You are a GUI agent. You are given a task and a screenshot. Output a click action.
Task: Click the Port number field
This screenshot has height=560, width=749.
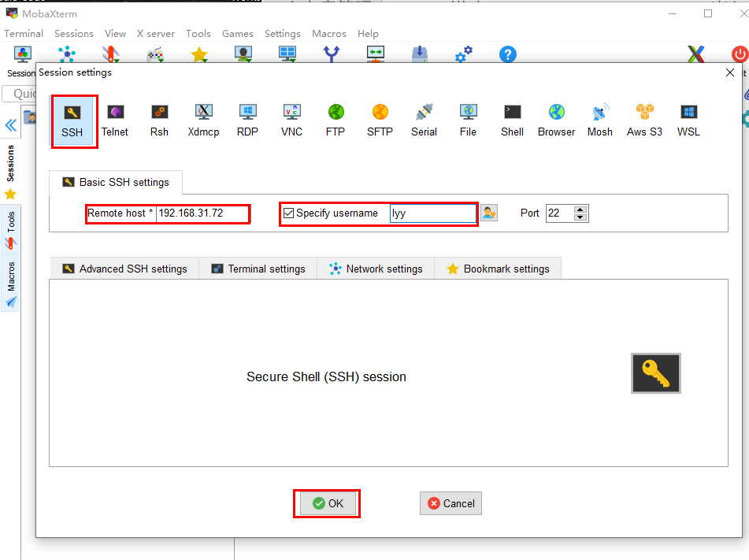pyautogui.click(x=560, y=213)
